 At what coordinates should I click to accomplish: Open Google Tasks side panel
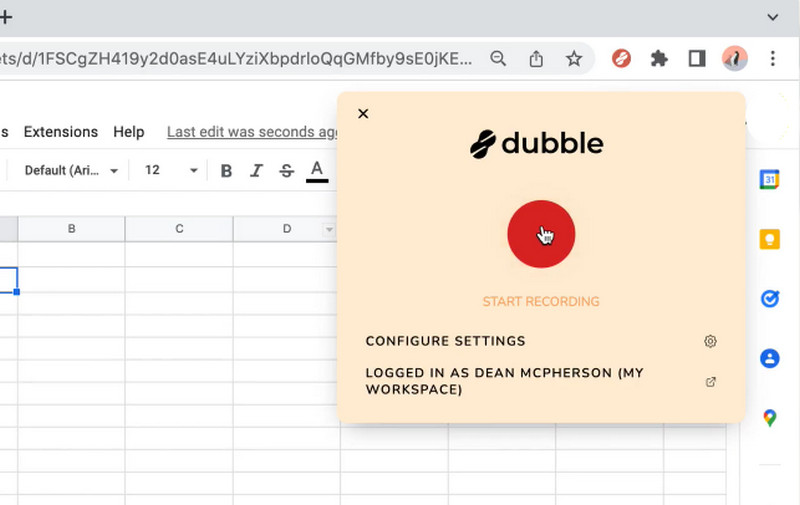pos(769,299)
